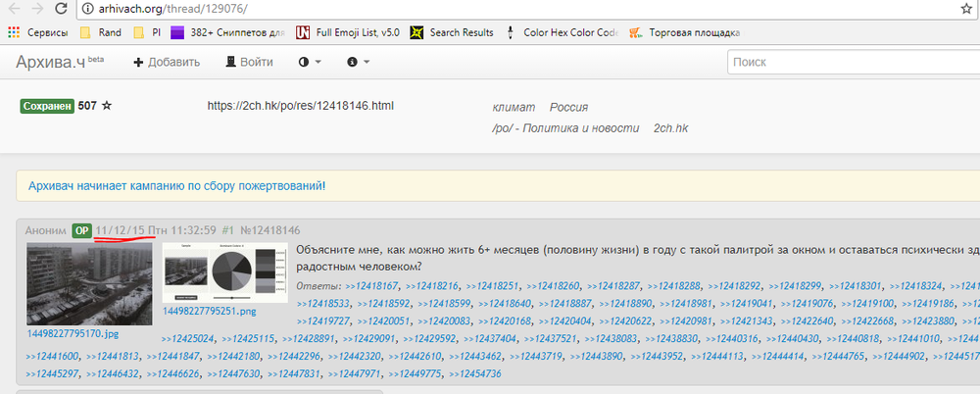Screen dimensions: 980x394
Task: Click the 2ch.hk tag
Action: 670,128
